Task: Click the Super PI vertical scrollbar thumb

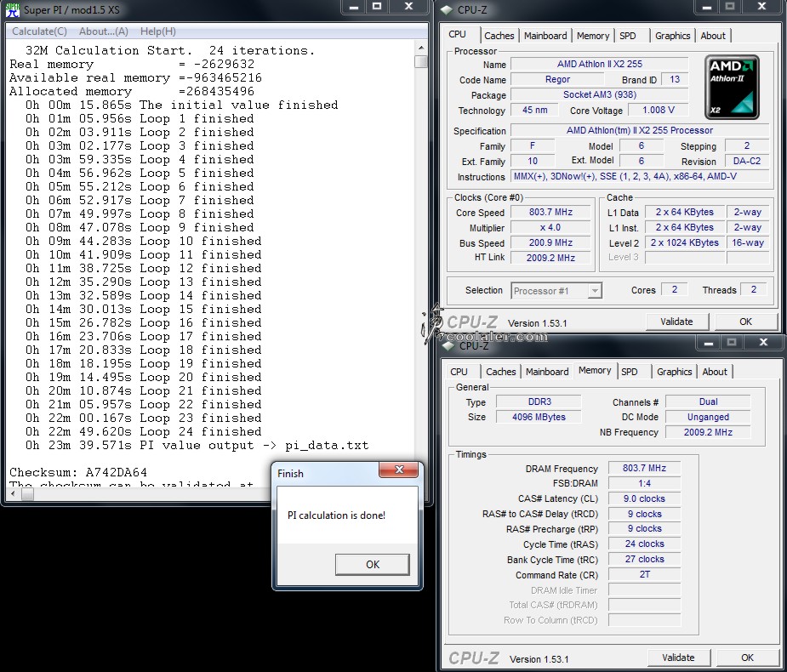Action: coord(421,61)
